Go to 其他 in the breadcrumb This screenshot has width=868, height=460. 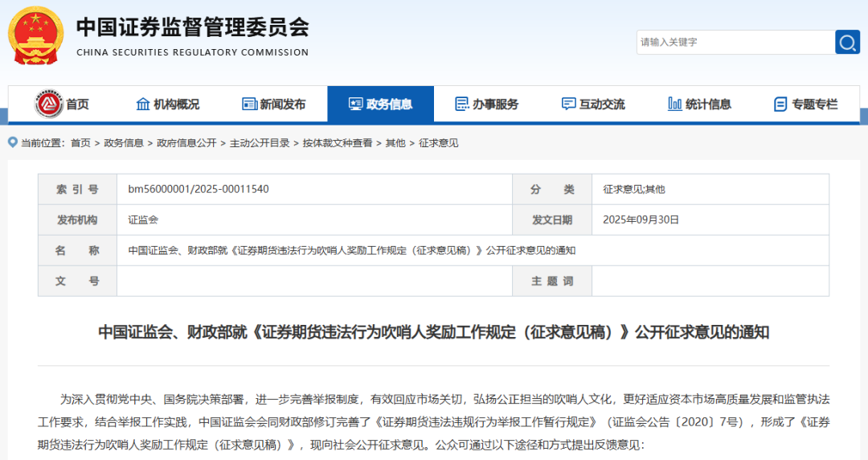(395, 143)
